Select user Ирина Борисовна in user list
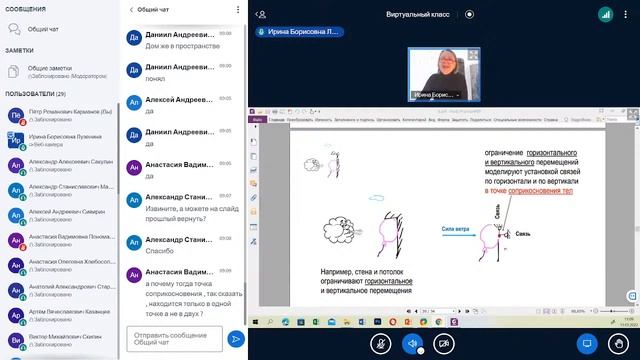The width and height of the screenshot is (640, 360). click(x=60, y=140)
